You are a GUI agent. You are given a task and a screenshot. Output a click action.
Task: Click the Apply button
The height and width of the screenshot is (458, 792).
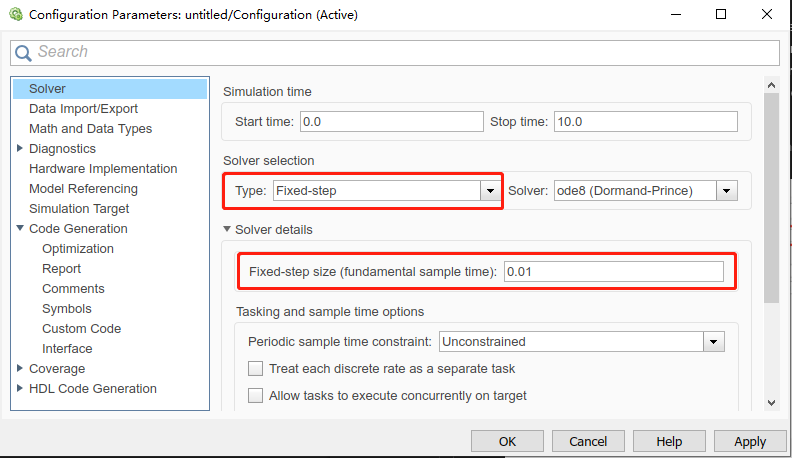click(x=750, y=441)
